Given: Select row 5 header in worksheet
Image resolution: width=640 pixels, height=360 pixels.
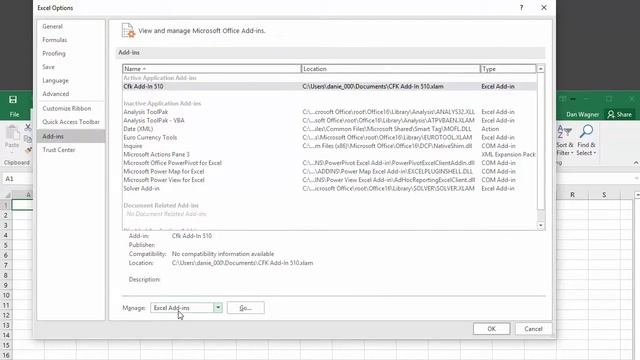Looking at the screenshot, I should click(6, 245).
